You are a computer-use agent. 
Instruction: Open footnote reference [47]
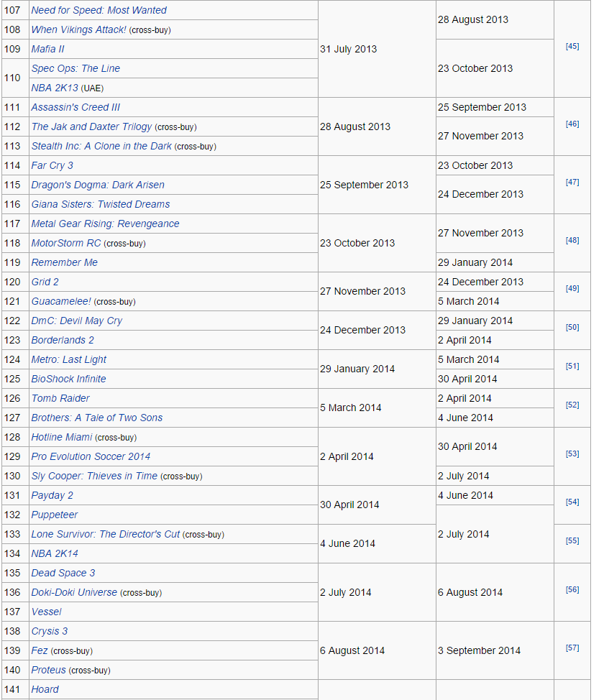click(x=572, y=182)
